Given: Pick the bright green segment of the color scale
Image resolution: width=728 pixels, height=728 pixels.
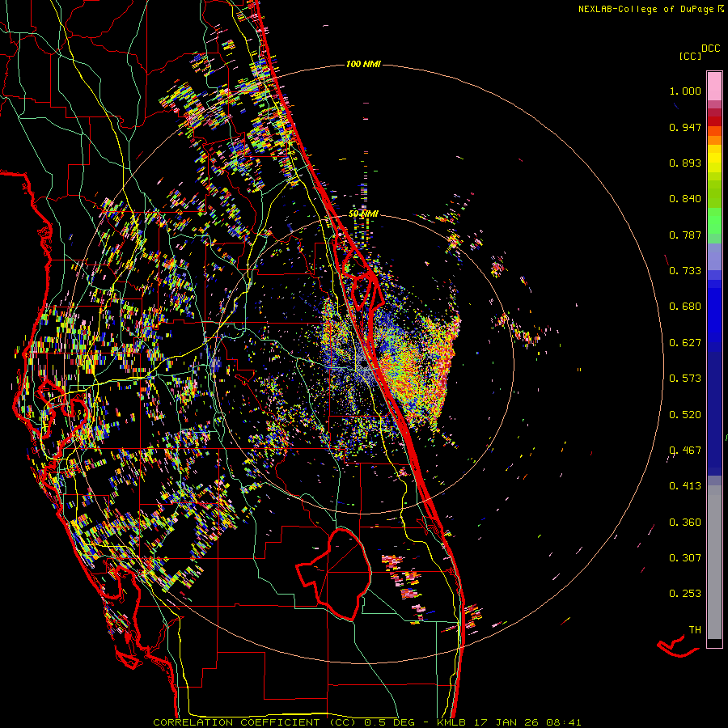Looking at the screenshot, I should [714, 221].
